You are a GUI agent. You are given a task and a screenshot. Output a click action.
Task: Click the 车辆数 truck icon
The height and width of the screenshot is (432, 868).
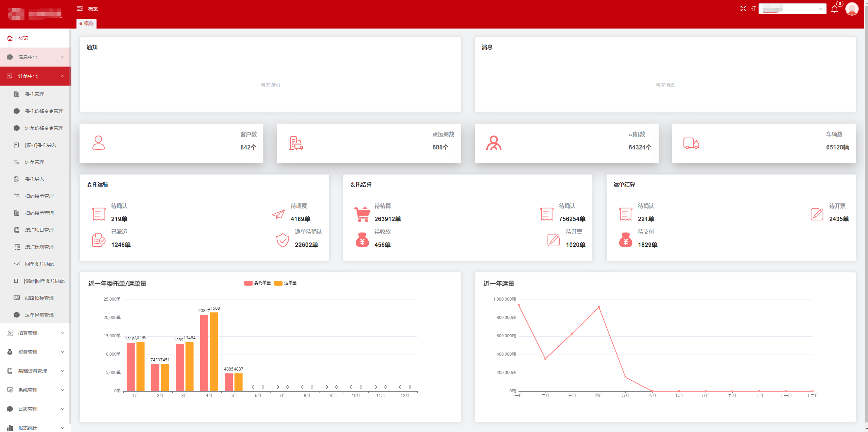point(691,143)
